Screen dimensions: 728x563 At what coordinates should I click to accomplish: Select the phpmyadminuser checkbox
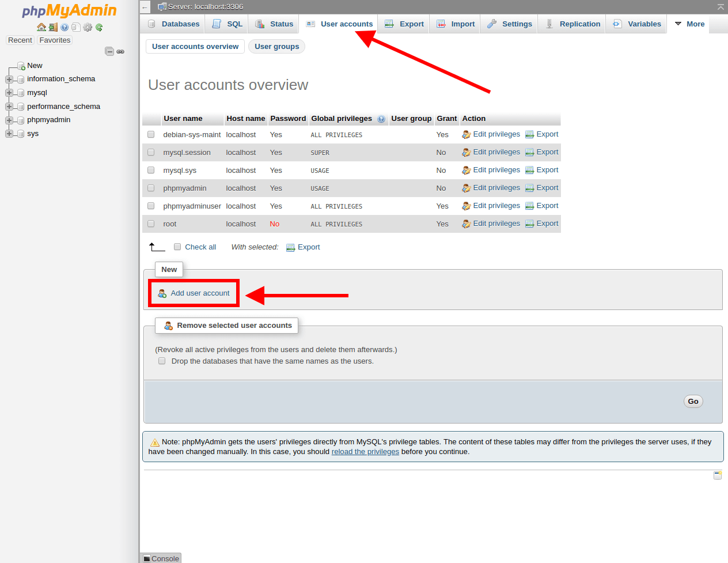(151, 206)
